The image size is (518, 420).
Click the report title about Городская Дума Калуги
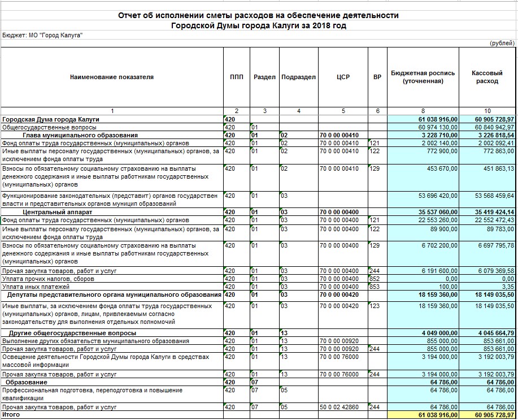coord(258,20)
